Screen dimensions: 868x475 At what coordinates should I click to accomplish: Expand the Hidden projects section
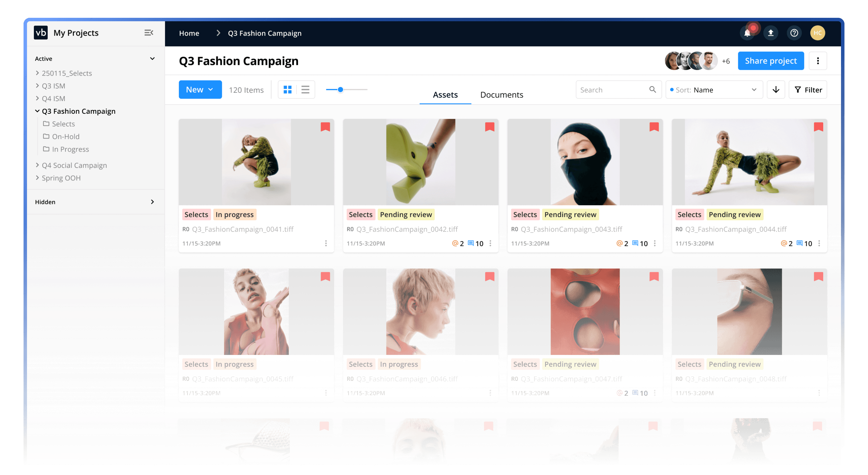[x=152, y=202]
